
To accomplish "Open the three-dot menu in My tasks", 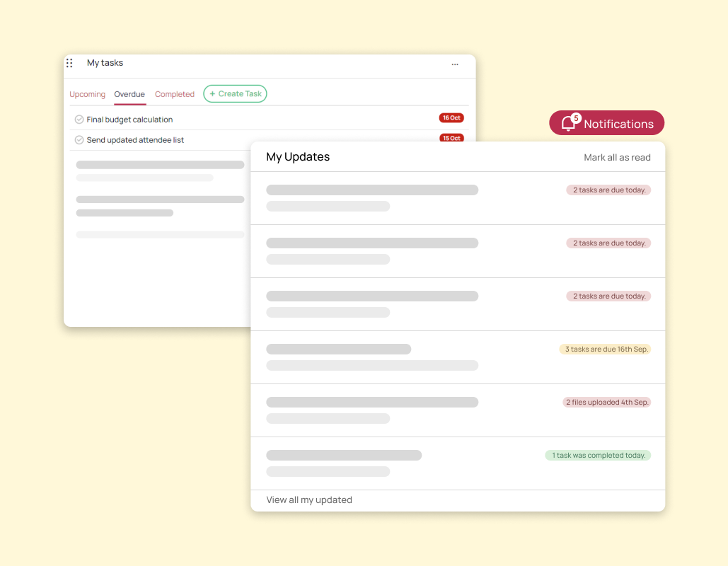I will (x=455, y=64).
